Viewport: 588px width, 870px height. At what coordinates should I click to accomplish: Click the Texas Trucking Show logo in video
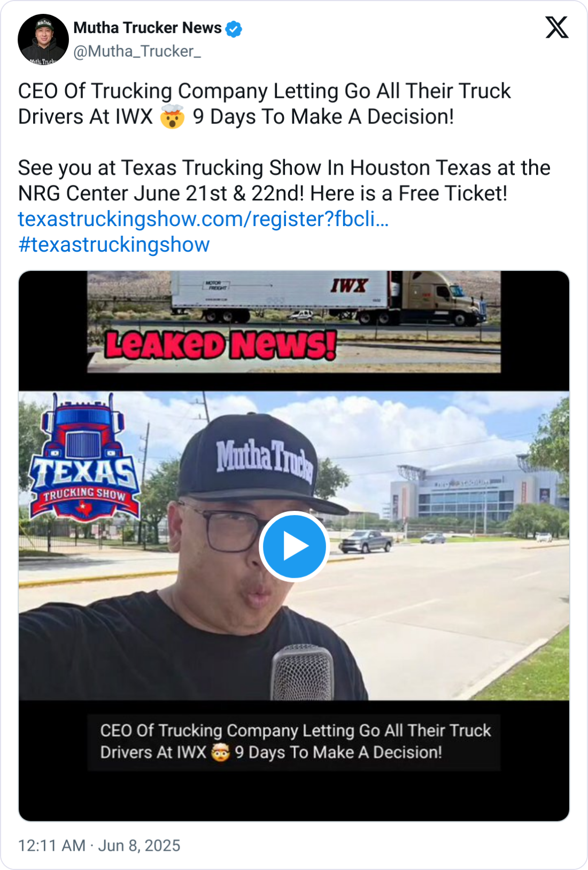tap(83, 457)
